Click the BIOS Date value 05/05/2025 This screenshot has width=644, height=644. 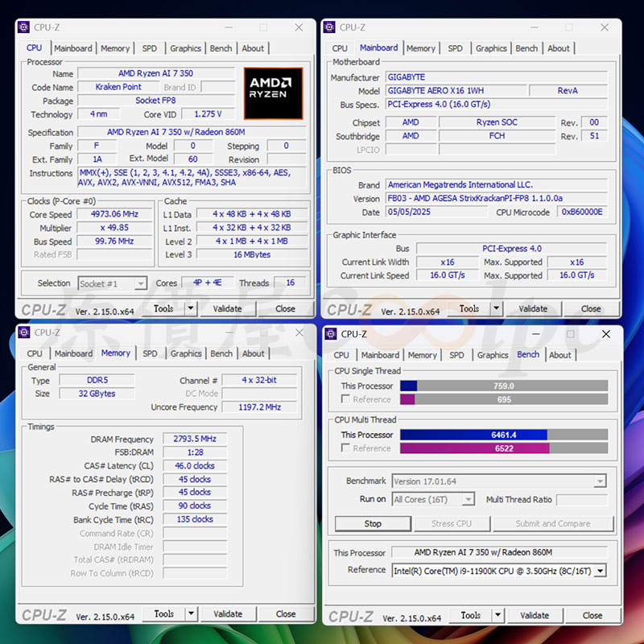click(436, 212)
